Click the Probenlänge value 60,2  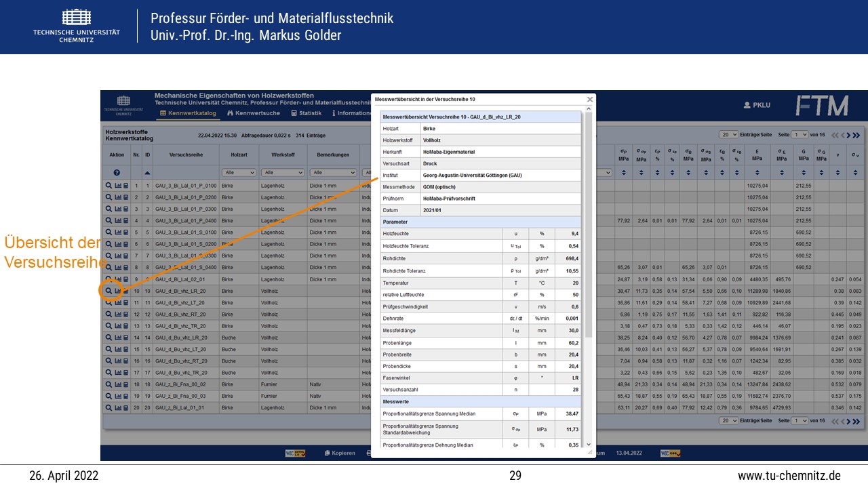574,343
